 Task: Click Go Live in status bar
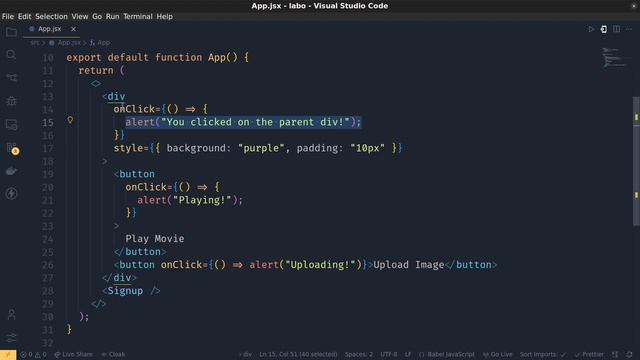(x=497, y=355)
